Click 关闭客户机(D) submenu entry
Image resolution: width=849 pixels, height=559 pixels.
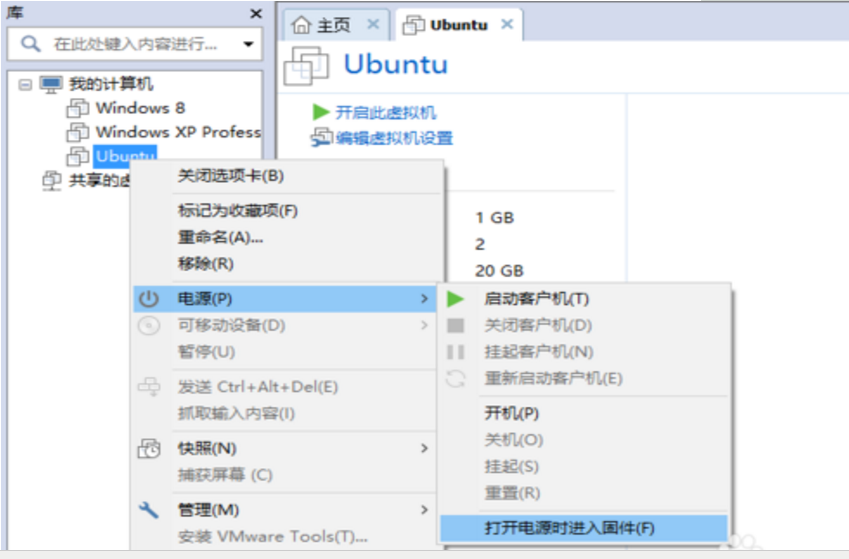pos(538,325)
